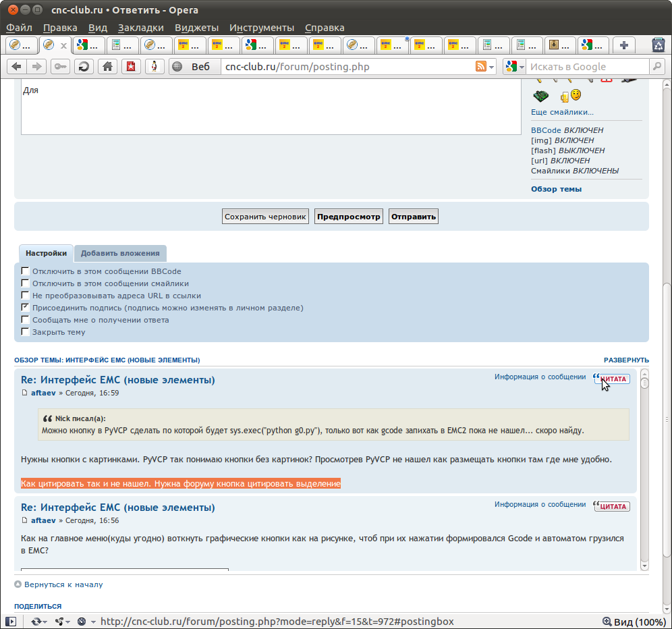Open the password wand key icon
The height and width of the screenshot is (629, 672).
(x=61, y=66)
